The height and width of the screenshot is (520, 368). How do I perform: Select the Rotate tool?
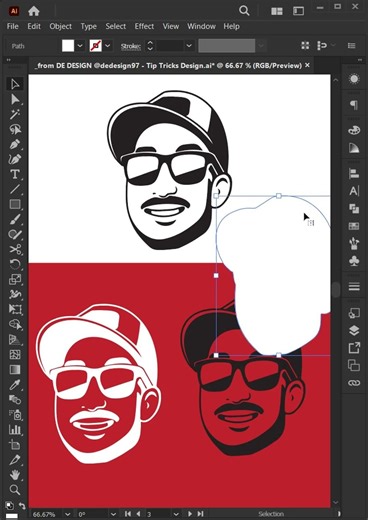tap(15, 264)
